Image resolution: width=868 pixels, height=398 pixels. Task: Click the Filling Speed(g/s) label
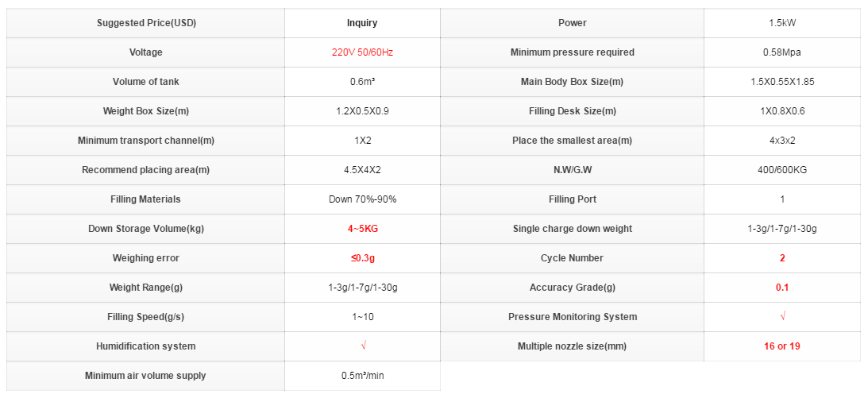145,317
